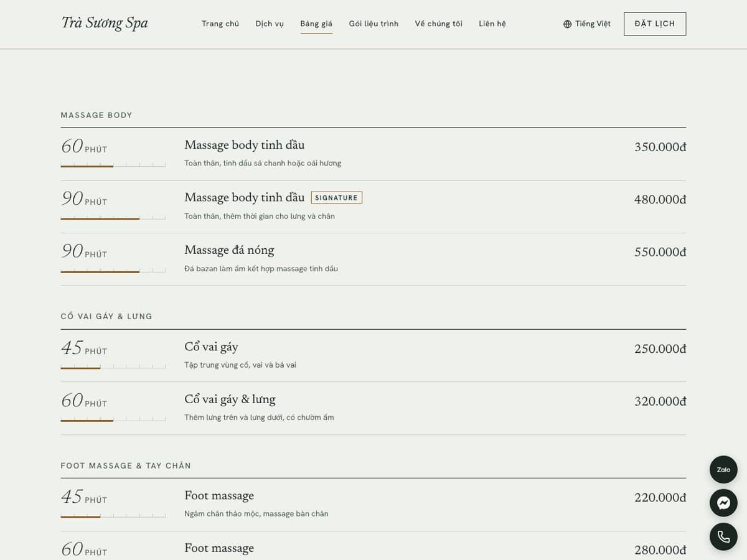Click the 60-minute Massage body tinh dầu title

point(245,145)
